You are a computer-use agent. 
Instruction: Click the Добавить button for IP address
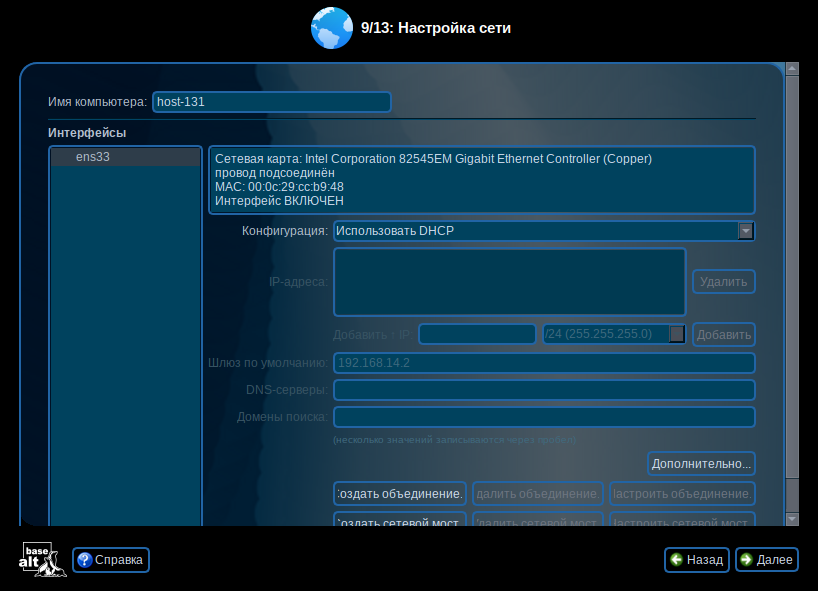(723, 334)
